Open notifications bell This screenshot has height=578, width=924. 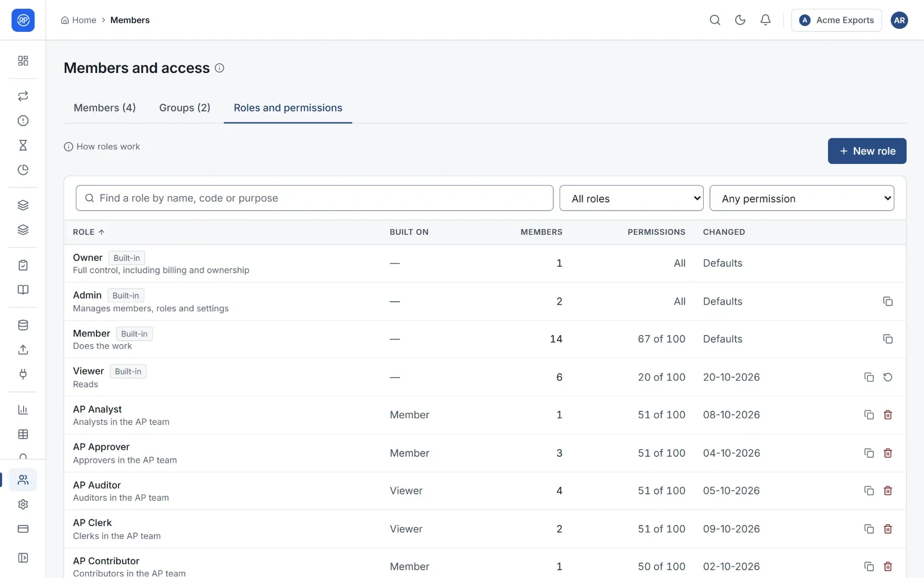[x=765, y=20]
